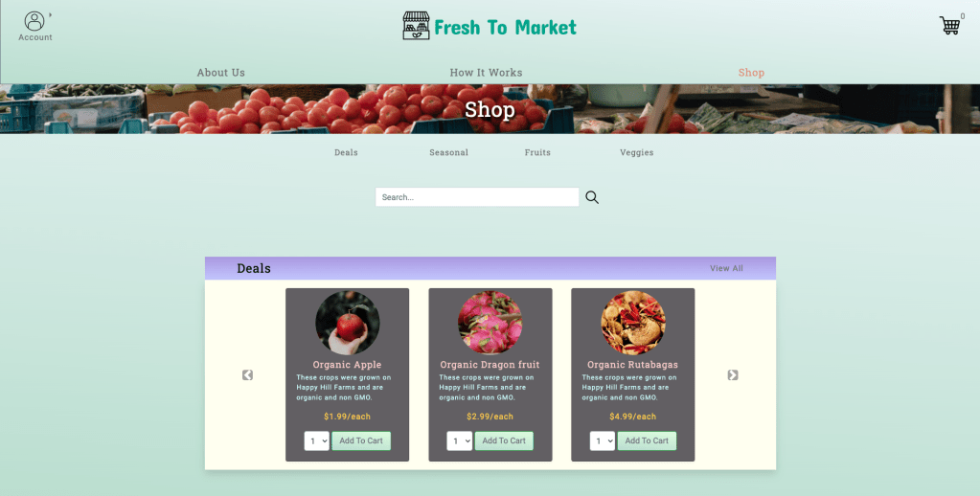The height and width of the screenshot is (496, 980).
Task: Switch to the Veggies category
Action: [636, 152]
